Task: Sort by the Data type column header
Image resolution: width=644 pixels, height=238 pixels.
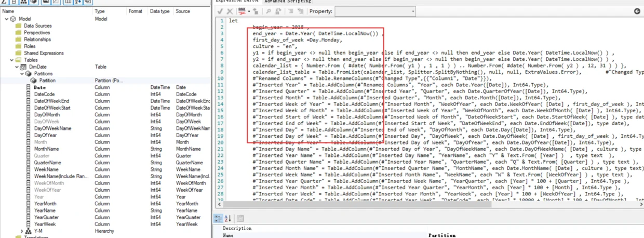Action: (160, 11)
